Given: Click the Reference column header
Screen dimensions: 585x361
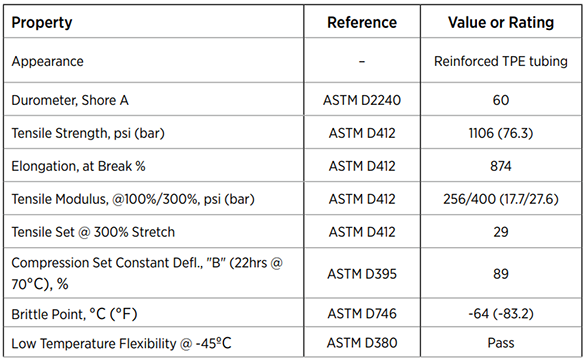Looking at the screenshot, I should pyautogui.click(x=362, y=22).
